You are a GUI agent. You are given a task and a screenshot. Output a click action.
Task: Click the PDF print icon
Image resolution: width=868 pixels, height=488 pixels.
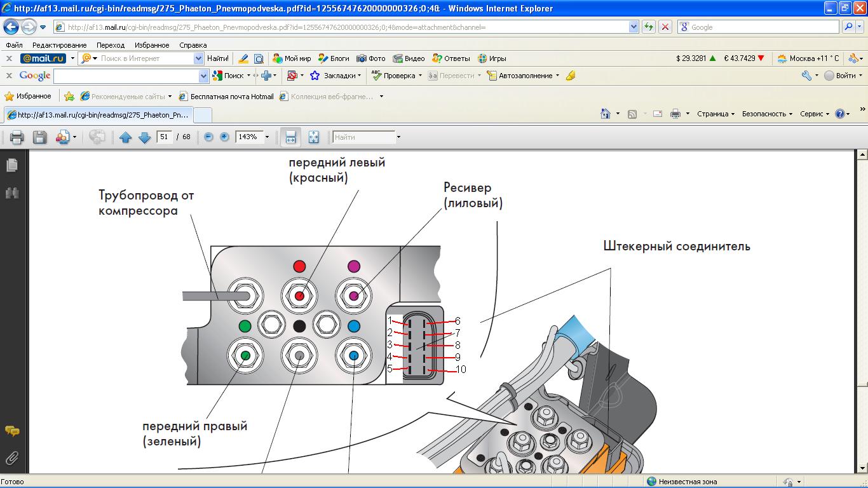(17, 137)
